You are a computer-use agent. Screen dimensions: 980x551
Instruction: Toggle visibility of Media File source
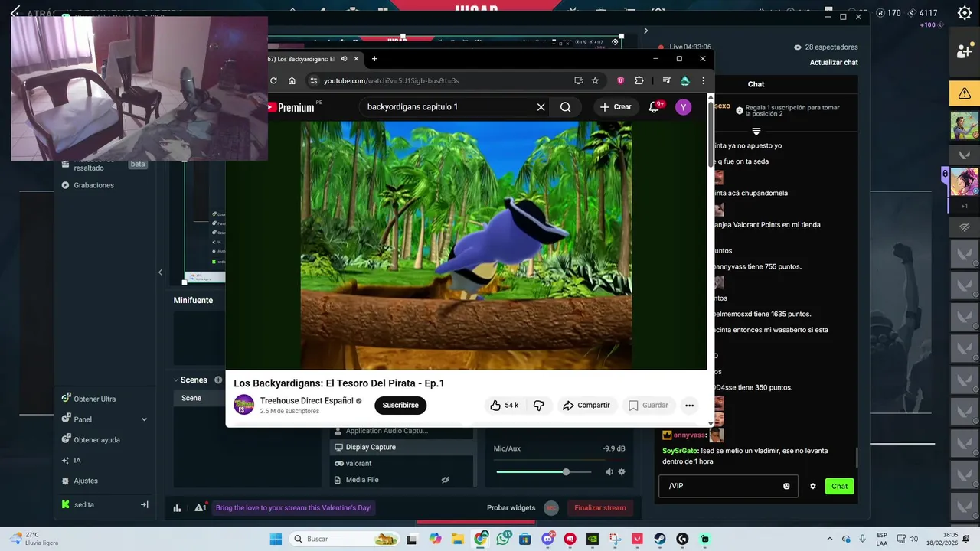click(445, 480)
